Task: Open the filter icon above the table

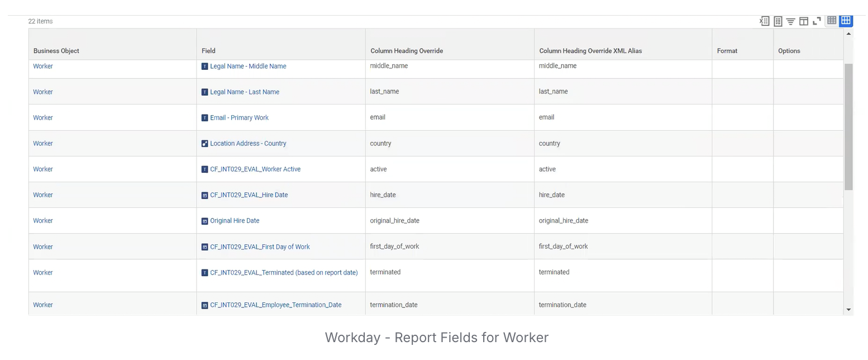Action: (x=791, y=21)
